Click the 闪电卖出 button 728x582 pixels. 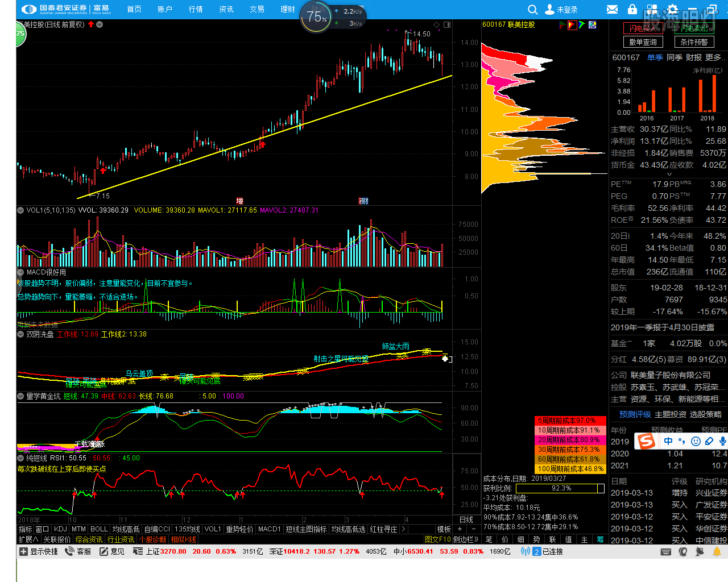click(x=694, y=28)
